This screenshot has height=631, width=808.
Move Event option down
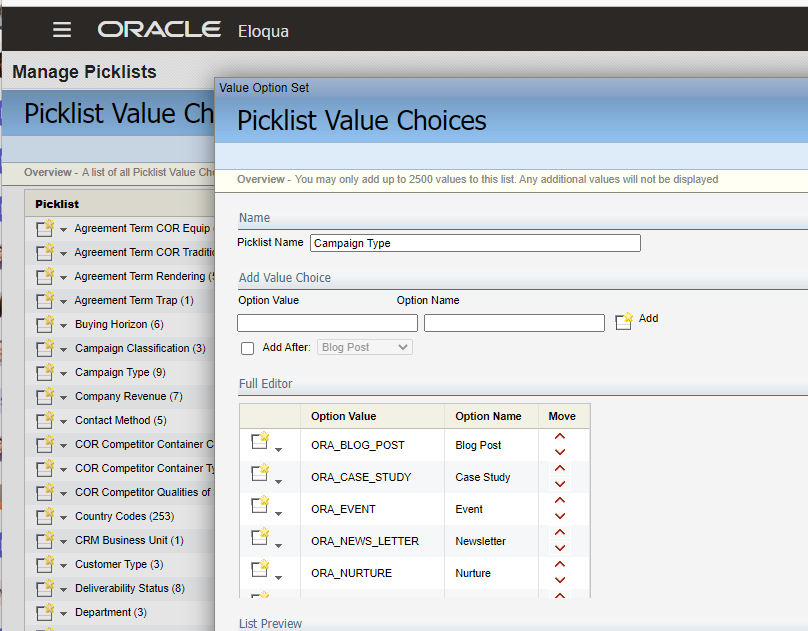560,516
